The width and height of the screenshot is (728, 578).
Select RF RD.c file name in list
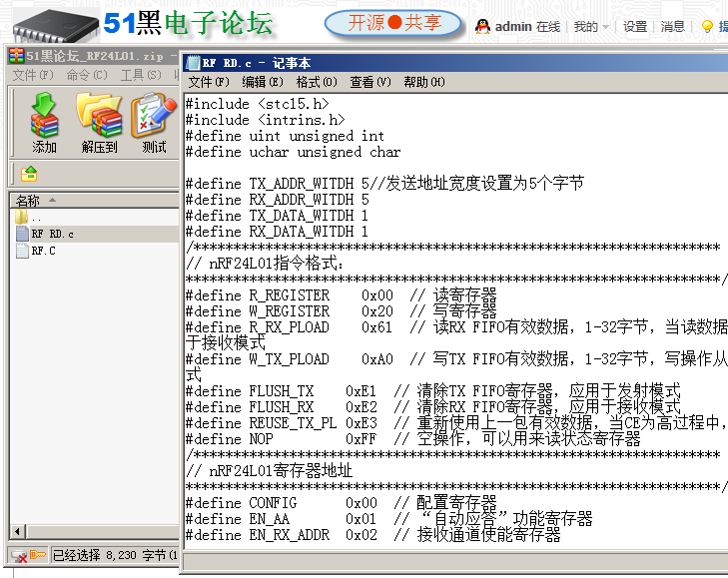click(x=53, y=234)
